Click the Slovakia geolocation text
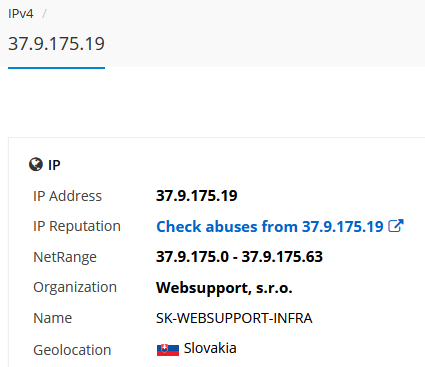Viewport: 425px width, 367px height. 210,348
